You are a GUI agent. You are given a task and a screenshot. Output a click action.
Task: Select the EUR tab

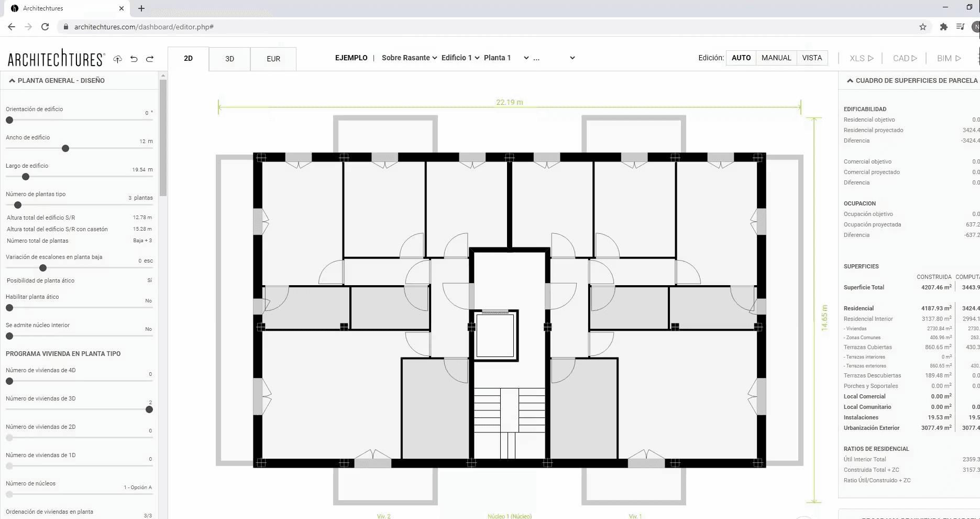click(273, 59)
